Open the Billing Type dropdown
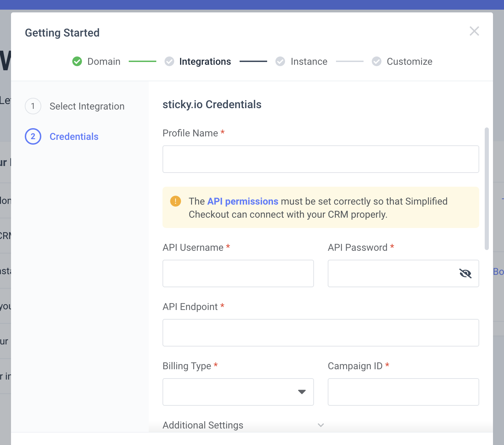The height and width of the screenshot is (445, 504). 238,392
